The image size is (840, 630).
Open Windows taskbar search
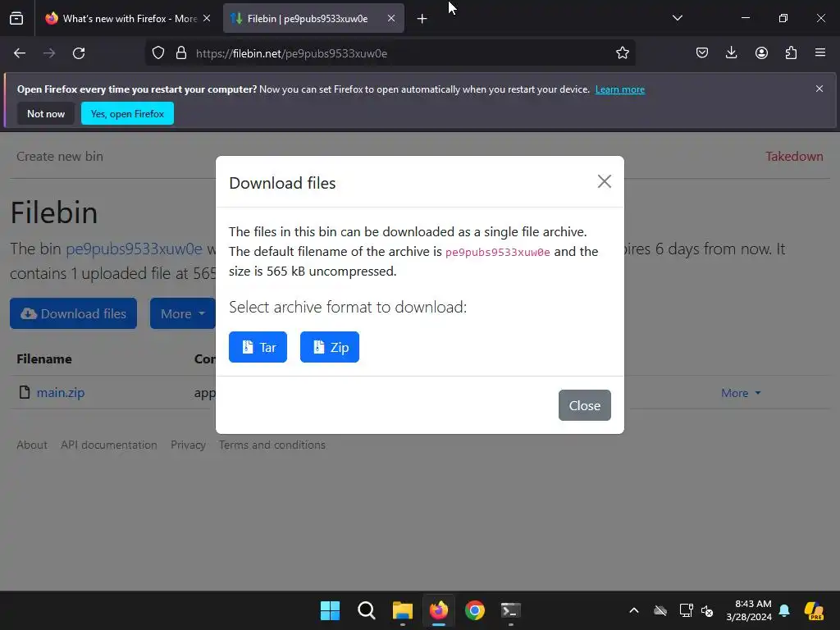click(367, 610)
